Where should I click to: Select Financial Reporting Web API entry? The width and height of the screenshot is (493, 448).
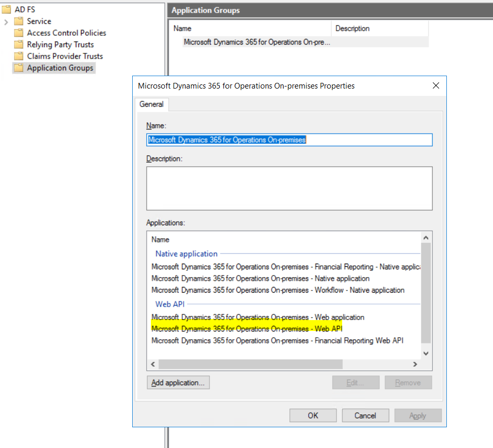coord(277,341)
